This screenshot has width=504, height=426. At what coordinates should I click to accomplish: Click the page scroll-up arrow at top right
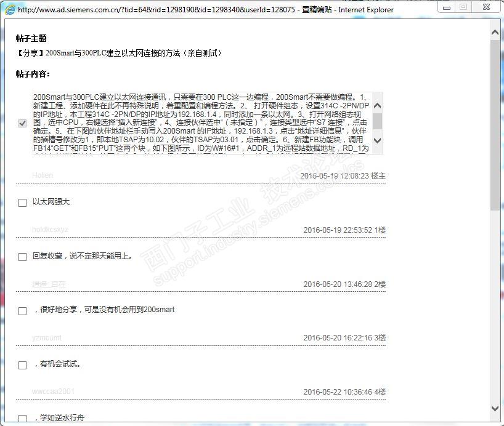coord(495,33)
